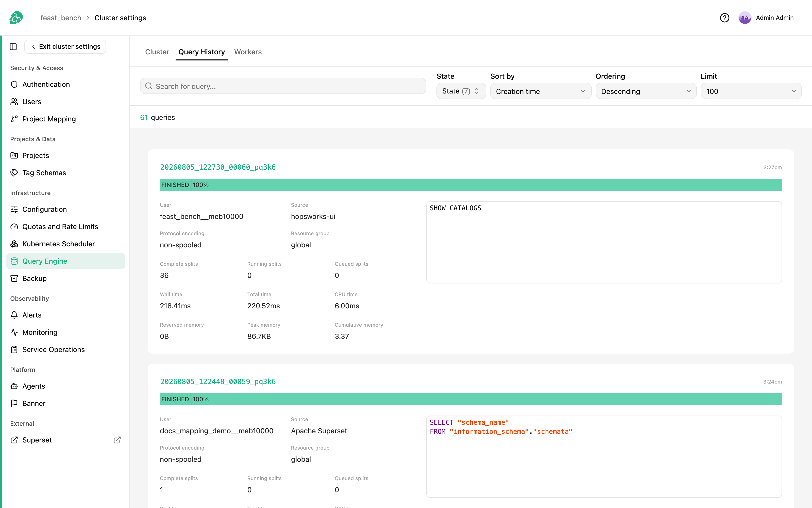Open Kubernetes Scheduler page
Image resolution: width=812 pixels, height=508 pixels.
pyautogui.click(x=66, y=244)
